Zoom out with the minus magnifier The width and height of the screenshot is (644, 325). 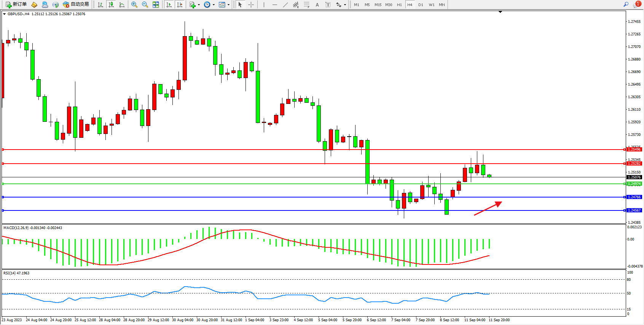coord(145,5)
